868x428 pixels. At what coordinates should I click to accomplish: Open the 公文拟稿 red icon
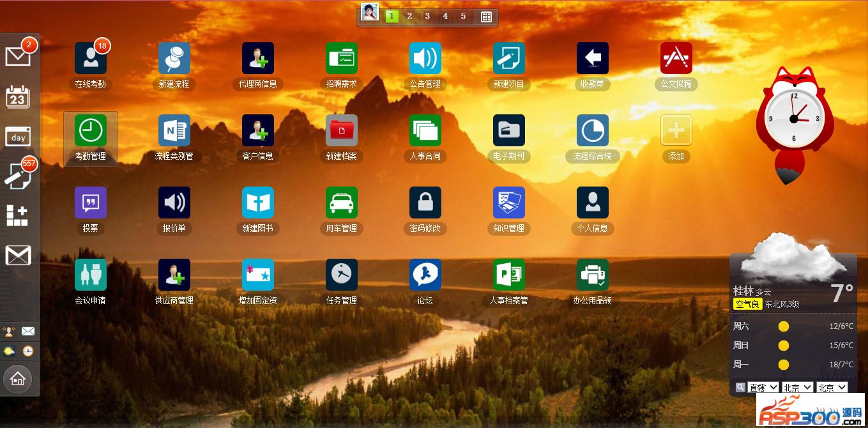pos(676,58)
